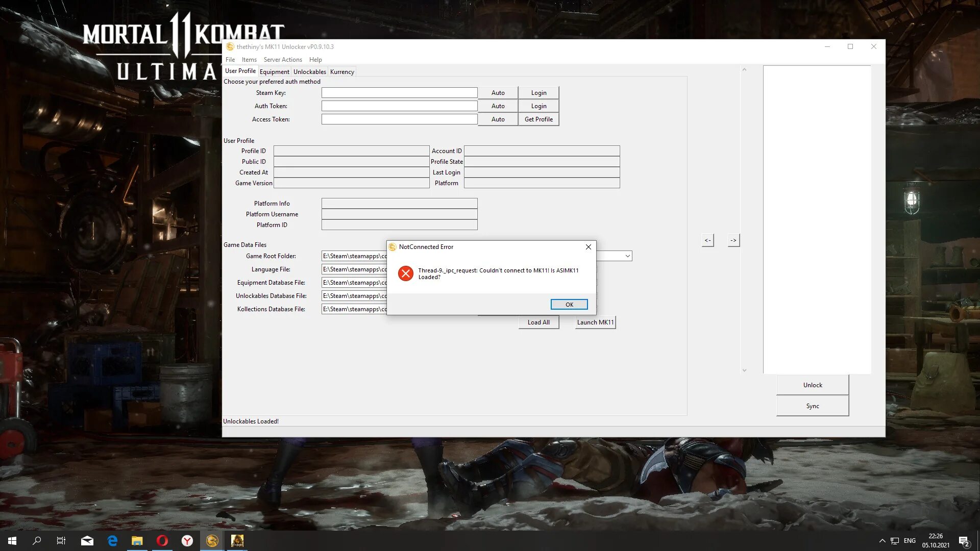
Task: Click the Language File path field
Action: pos(354,269)
